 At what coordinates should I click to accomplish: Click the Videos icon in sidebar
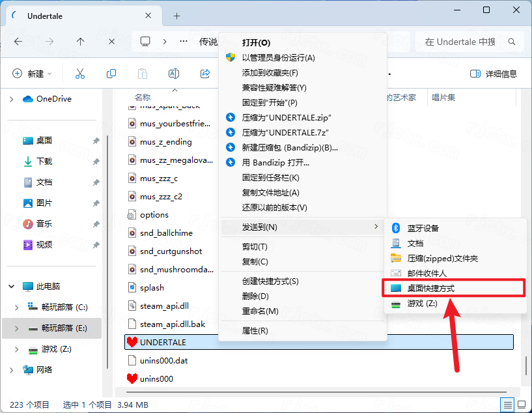(x=28, y=245)
